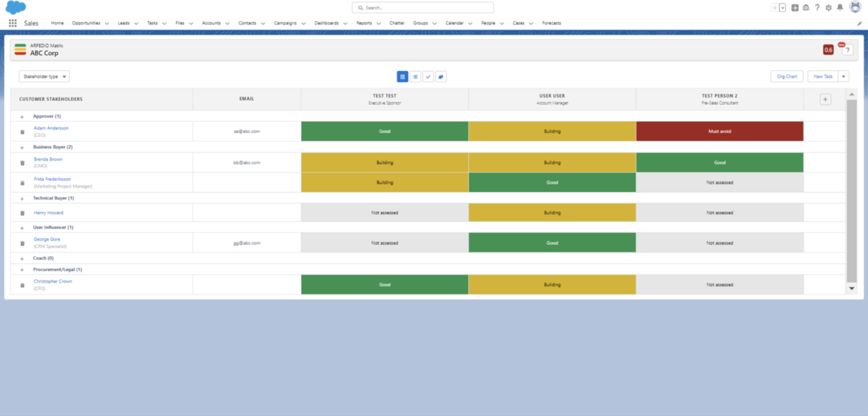
Task: Open the Salesforce help question mark
Action: [x=817, y=8]
